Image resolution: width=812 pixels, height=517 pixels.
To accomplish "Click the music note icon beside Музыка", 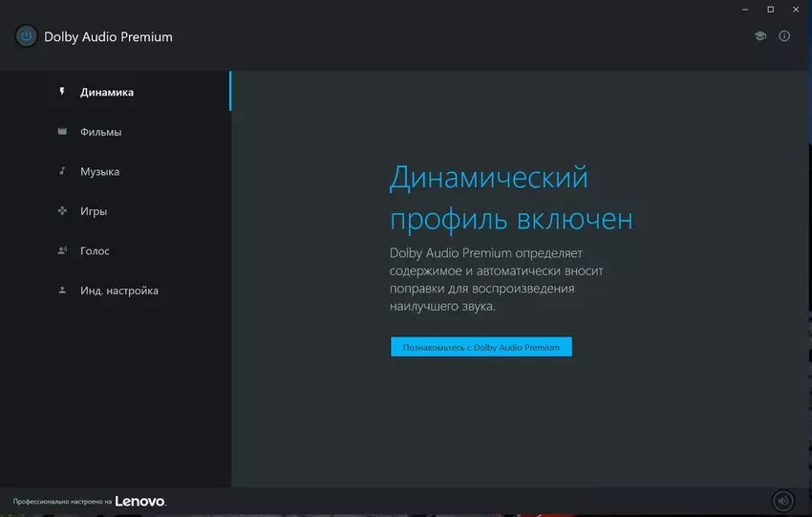I will [x=62, y=171].
